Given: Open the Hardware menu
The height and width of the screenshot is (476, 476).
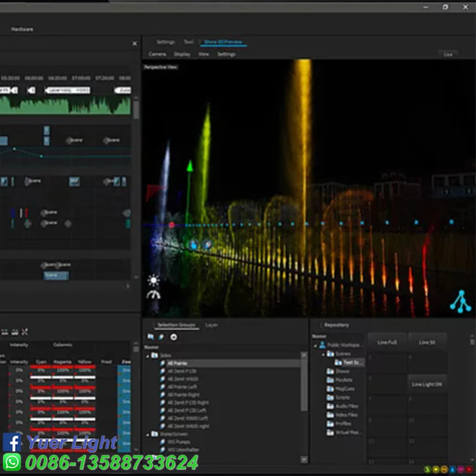Looking at the screenshot, I should [22, 30].
